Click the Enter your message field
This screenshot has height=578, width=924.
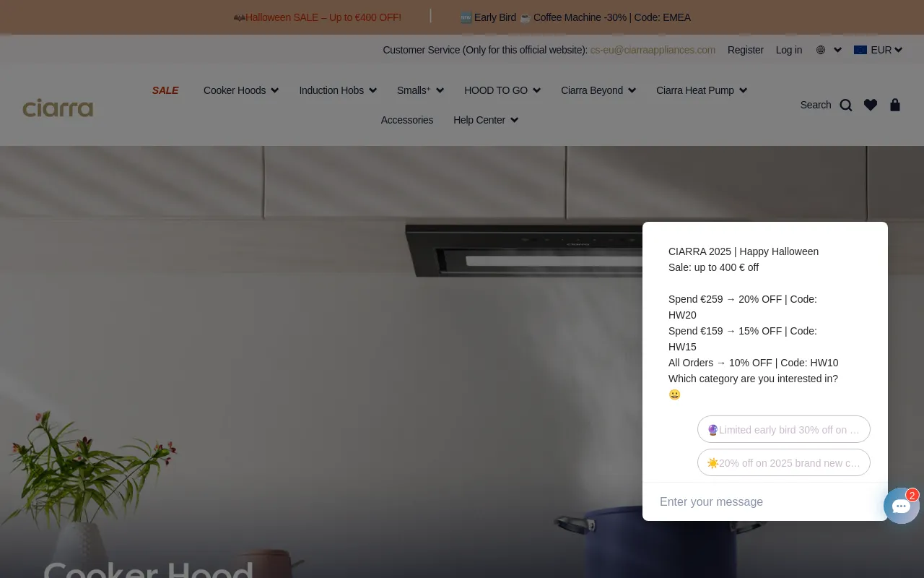click(758, 501)
